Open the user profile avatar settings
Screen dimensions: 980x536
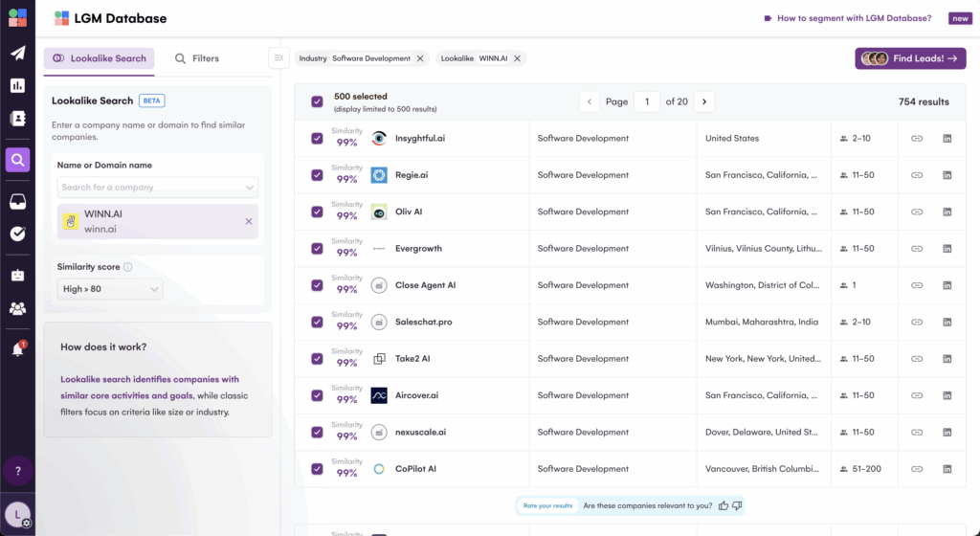(x=17, y=515)
